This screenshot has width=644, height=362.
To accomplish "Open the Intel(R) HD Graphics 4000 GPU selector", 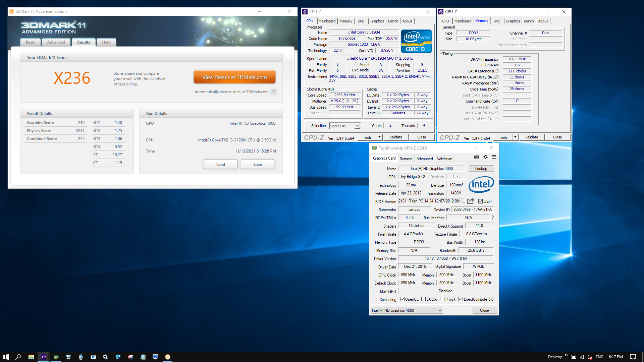I will [x=407, y=310].
